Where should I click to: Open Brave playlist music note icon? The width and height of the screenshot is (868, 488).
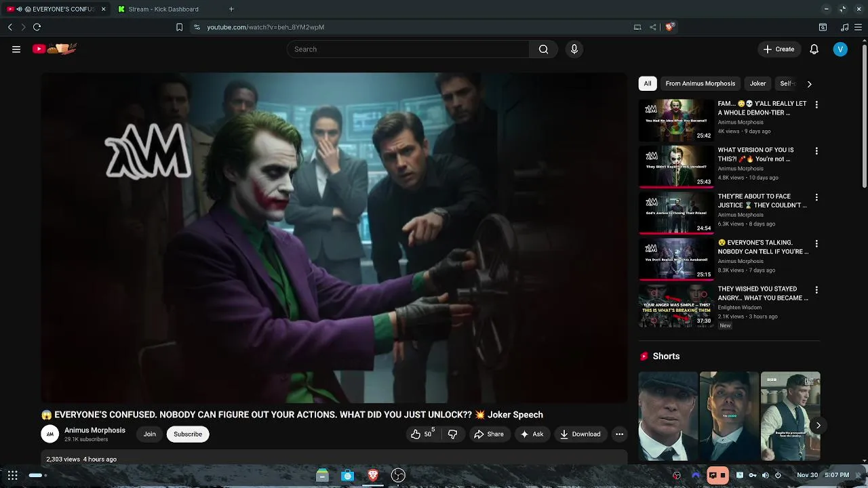point(844,27)
